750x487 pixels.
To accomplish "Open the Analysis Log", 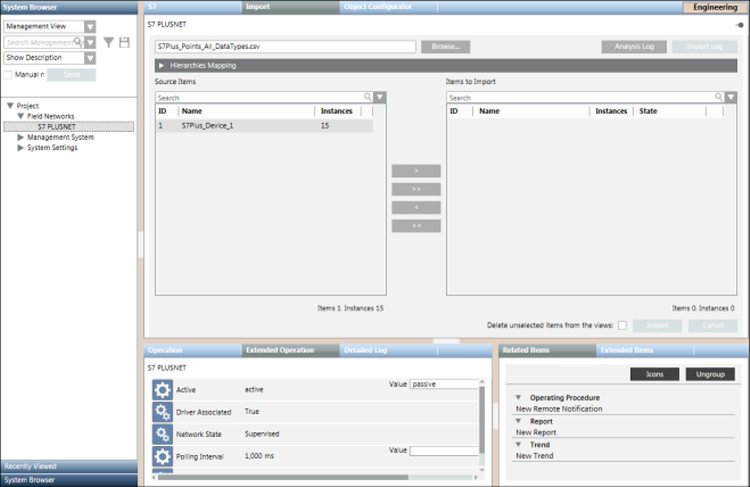I will (x=633, y=46).
